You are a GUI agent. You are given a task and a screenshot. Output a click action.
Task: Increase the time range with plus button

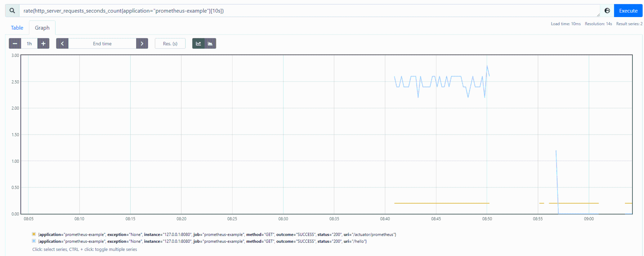coord(43,43)
